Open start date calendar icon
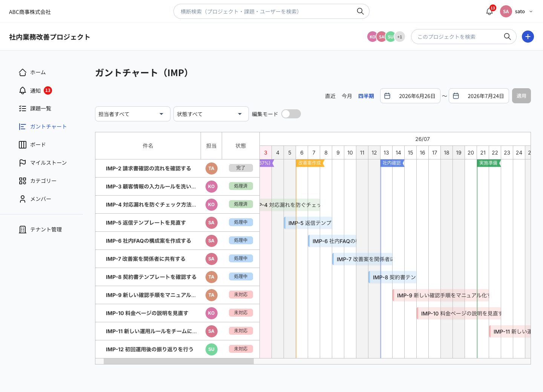 point(387,96)
